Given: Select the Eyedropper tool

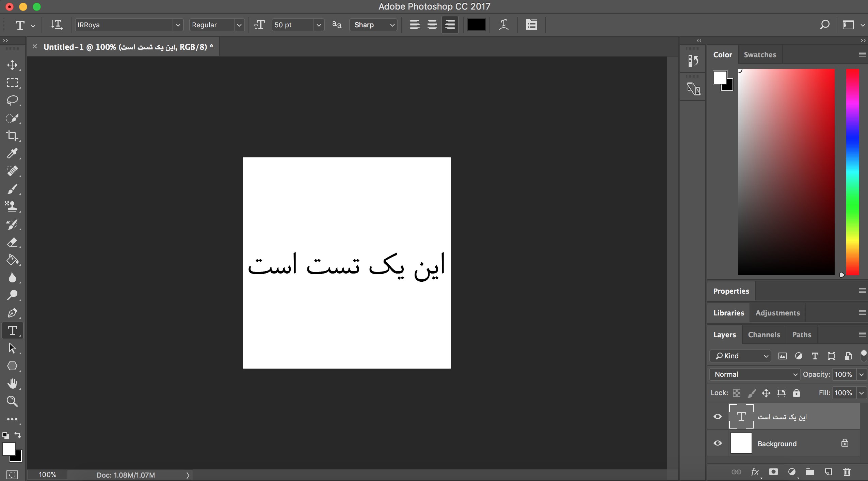Looking at the screenshot, I should [x=12, y=153].
